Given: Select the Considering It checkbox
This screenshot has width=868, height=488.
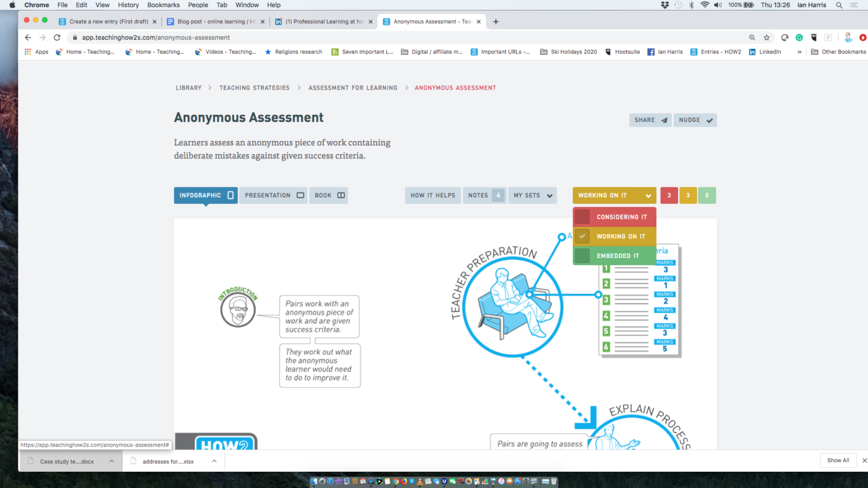Looking at the screenshot, I should coord(582,217).
